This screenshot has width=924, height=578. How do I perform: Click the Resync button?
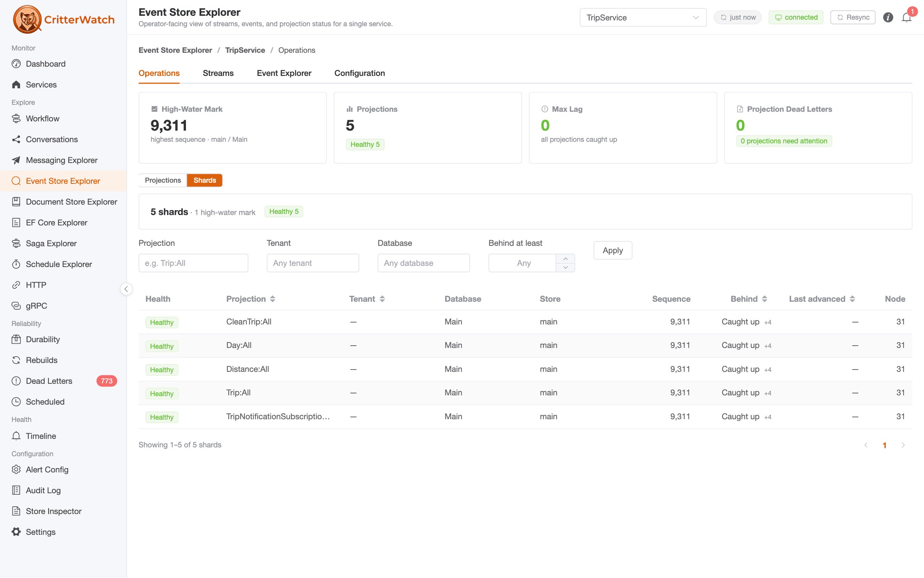point(853,18)
